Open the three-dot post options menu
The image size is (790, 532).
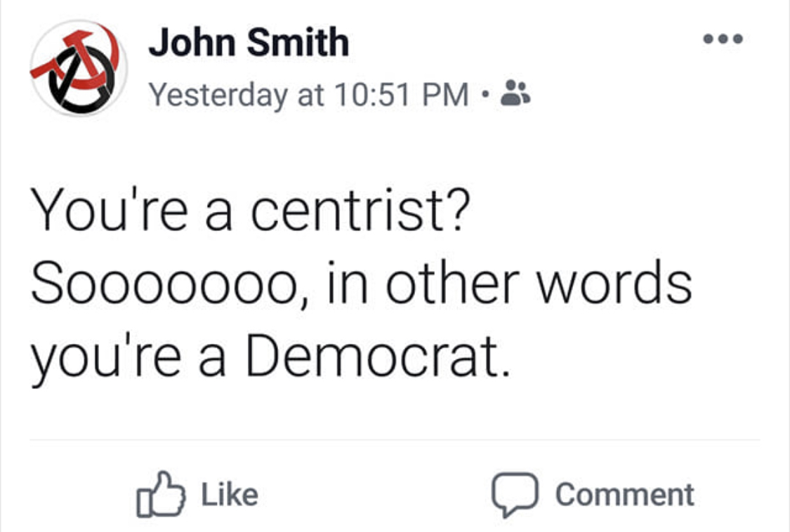[723, 39]
